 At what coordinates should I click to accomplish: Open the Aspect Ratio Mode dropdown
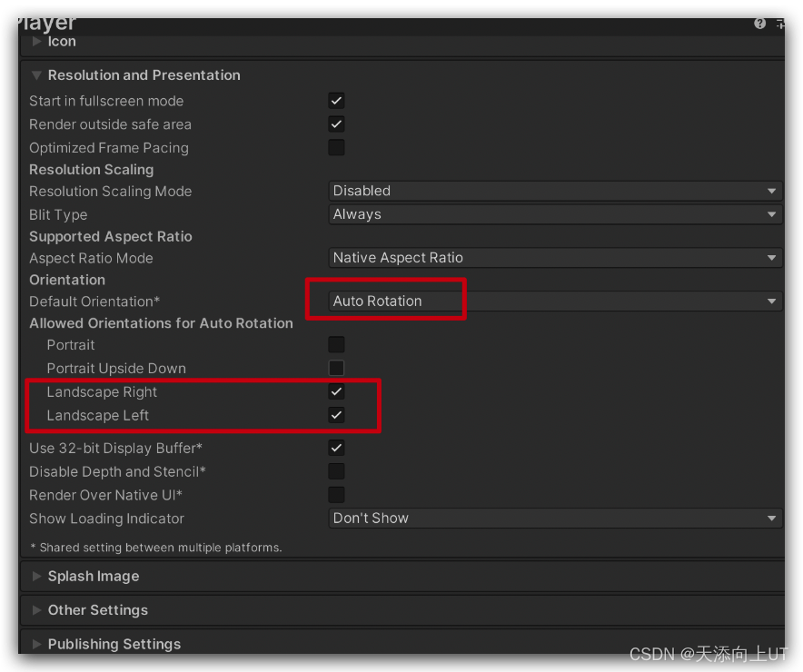click(x=555, y=258)
